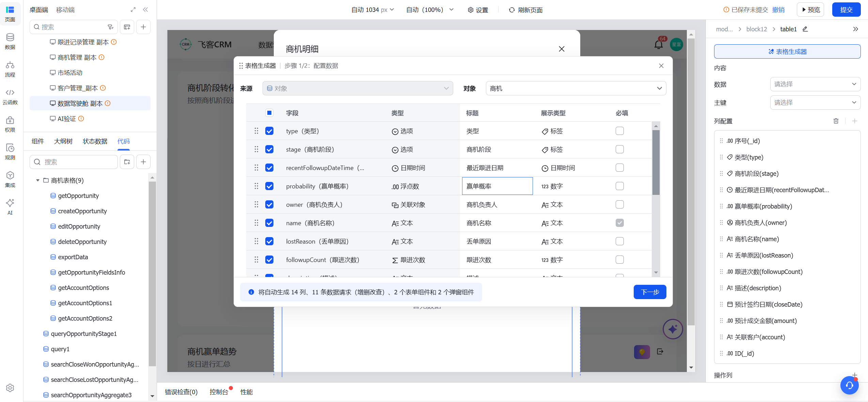Open the AI assistant sidebar icon
This screenshot has width=868, height=402.
tap(10, 206)
